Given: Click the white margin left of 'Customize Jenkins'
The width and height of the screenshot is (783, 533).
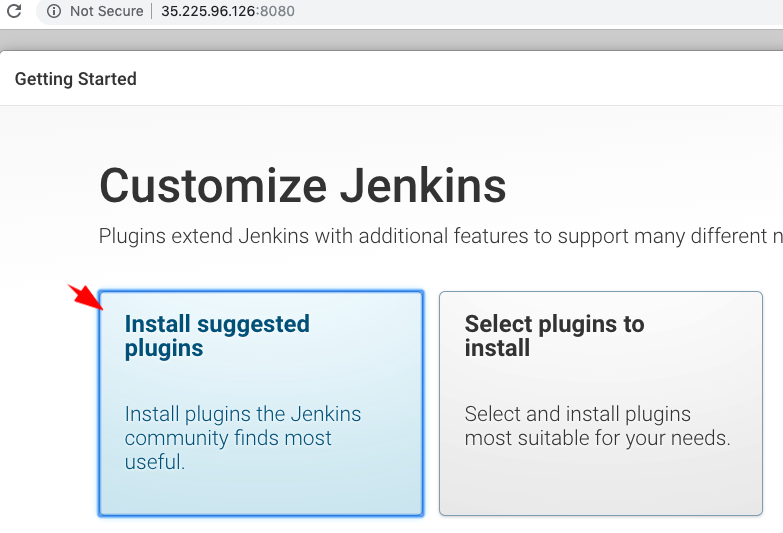Looking at the screenshot, I should pyautogui.click(x=50, y=186).
